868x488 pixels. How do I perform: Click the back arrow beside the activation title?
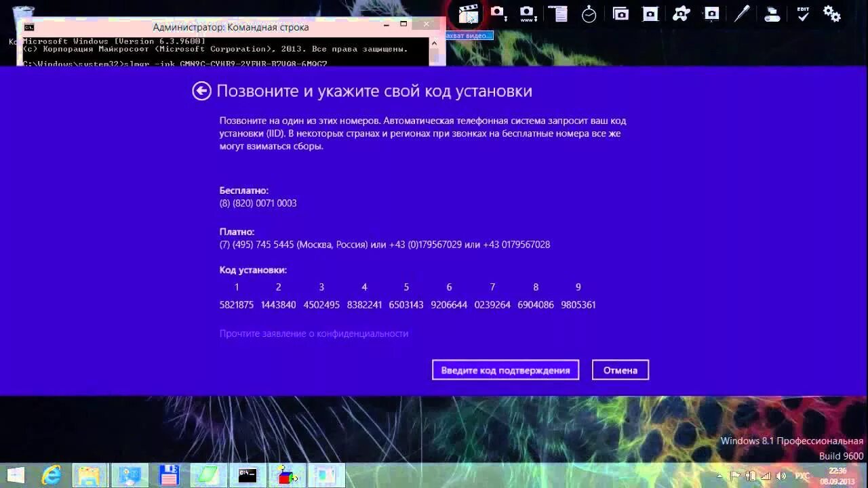tap(201, 91)
